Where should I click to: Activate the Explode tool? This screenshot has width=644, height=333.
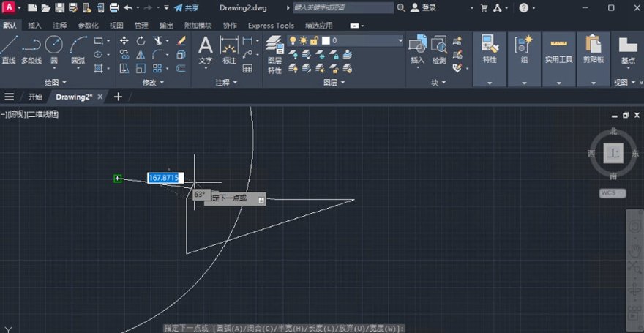[x=181, y=54]
